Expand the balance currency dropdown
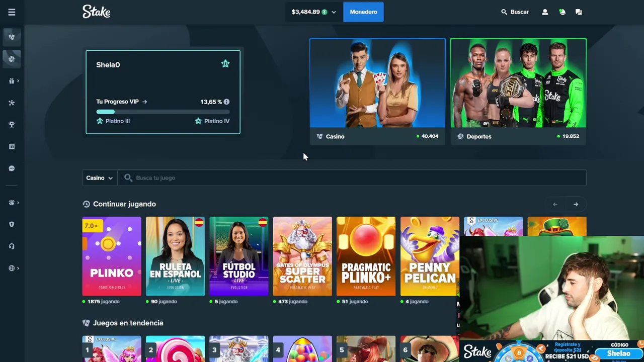 click(x=334, y=12)
